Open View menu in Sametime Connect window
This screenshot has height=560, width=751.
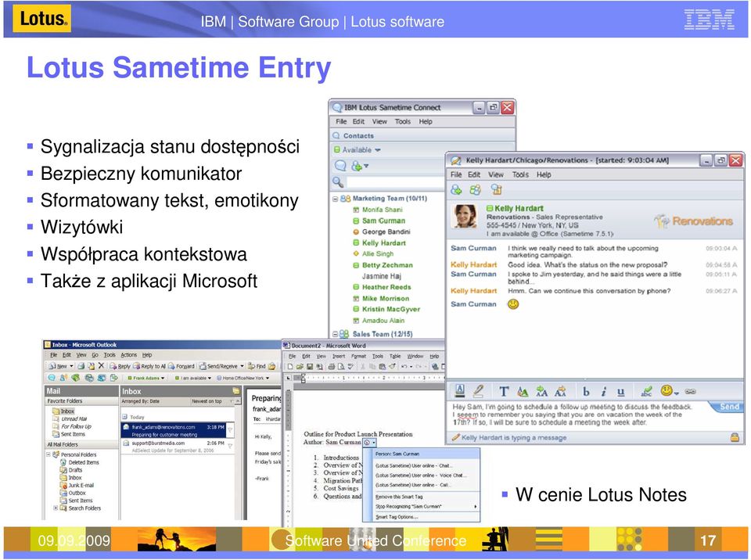(x=379, y=122)
